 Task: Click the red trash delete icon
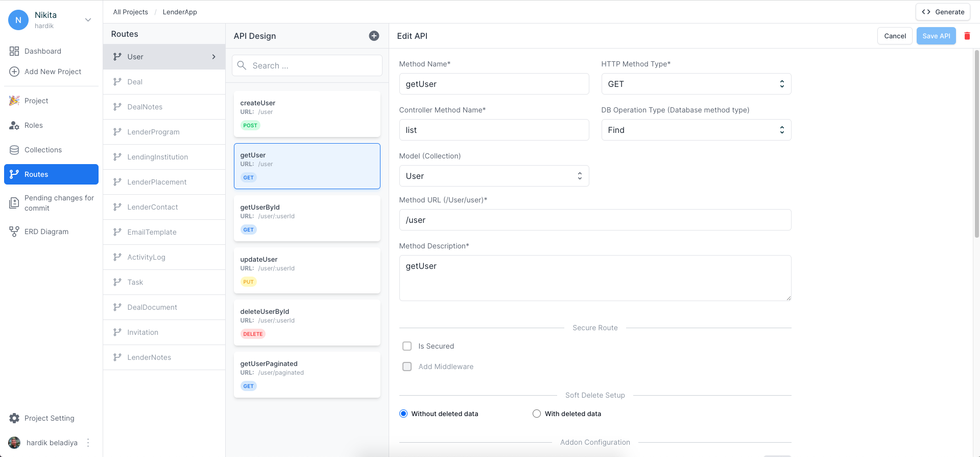pos(967,36)
